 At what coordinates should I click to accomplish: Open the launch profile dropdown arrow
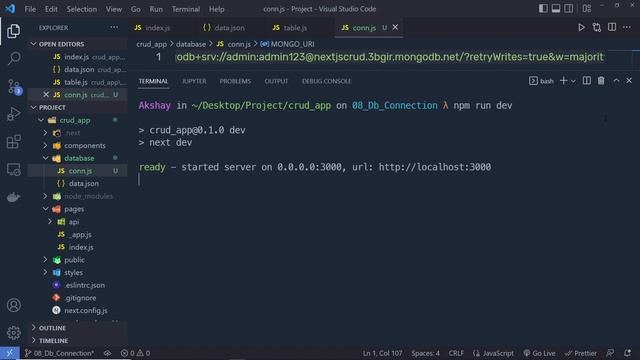(573, 81)
